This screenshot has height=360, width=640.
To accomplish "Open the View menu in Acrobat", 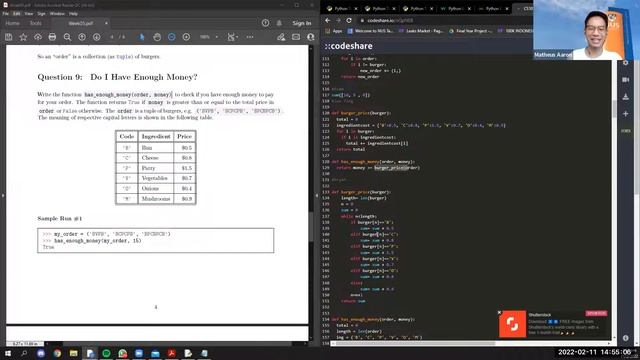I will pyautogui.click(x=29, y=13).
